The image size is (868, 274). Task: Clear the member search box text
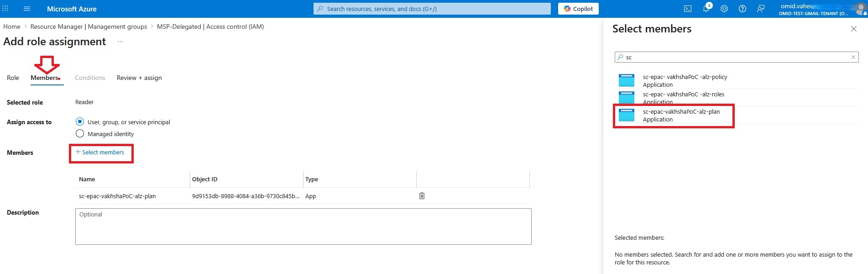pyautogui.click(x=853, y=57)
